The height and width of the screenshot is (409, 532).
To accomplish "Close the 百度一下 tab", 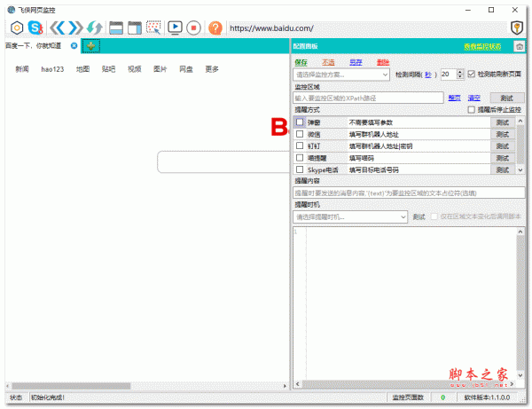I will 74,45.
